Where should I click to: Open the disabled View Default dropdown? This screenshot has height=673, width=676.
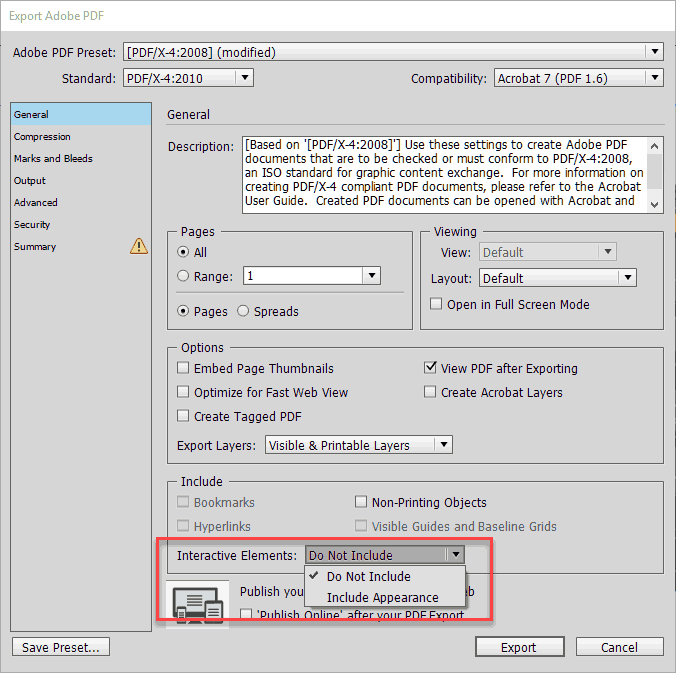click(548, 252)
